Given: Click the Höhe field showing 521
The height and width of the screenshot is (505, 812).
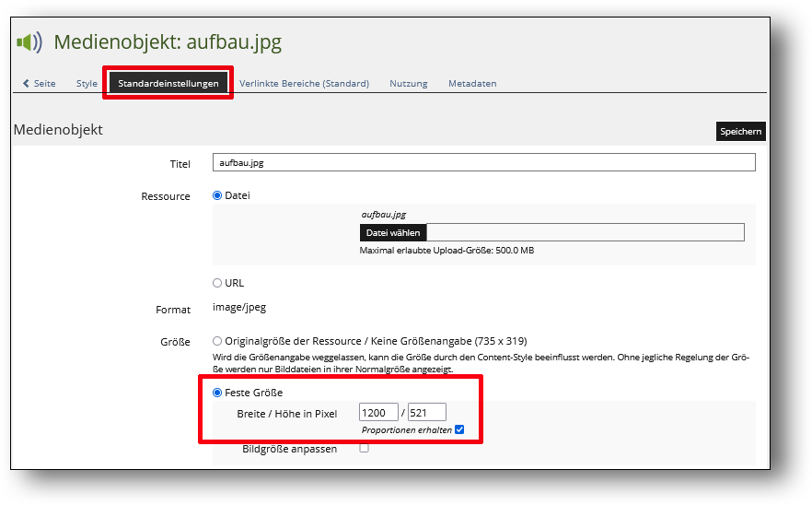Looking at the screenshot, I should 426,413.
